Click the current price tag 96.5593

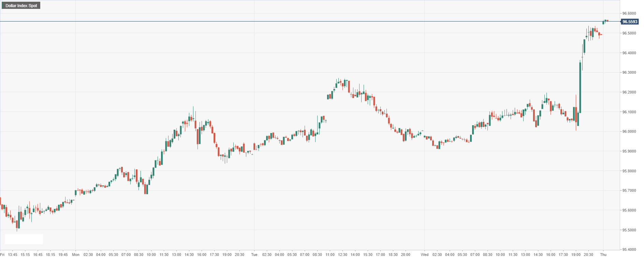click(x=629, y=21)
